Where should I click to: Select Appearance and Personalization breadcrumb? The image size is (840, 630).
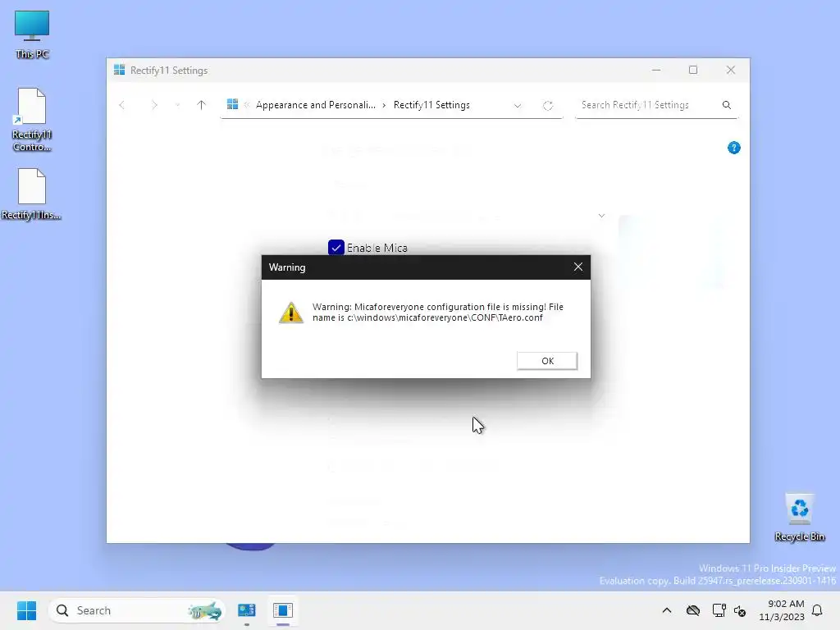coord(316,105)
